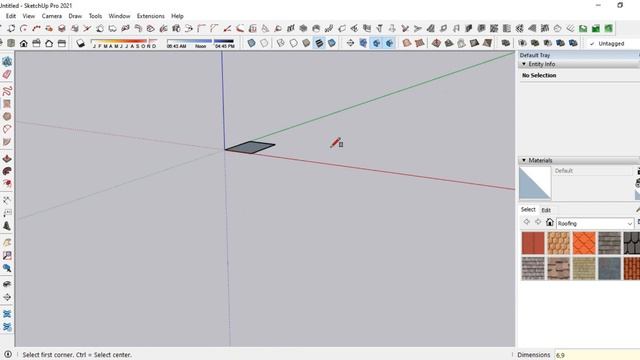Click the Split solid tool icon
Viewport: 640px width, 360px height.
(573, 43)
